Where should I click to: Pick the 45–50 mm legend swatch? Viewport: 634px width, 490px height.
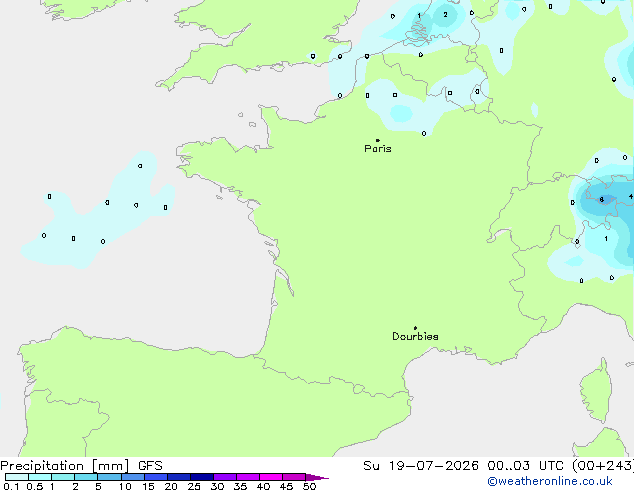(x=294, y=477)
